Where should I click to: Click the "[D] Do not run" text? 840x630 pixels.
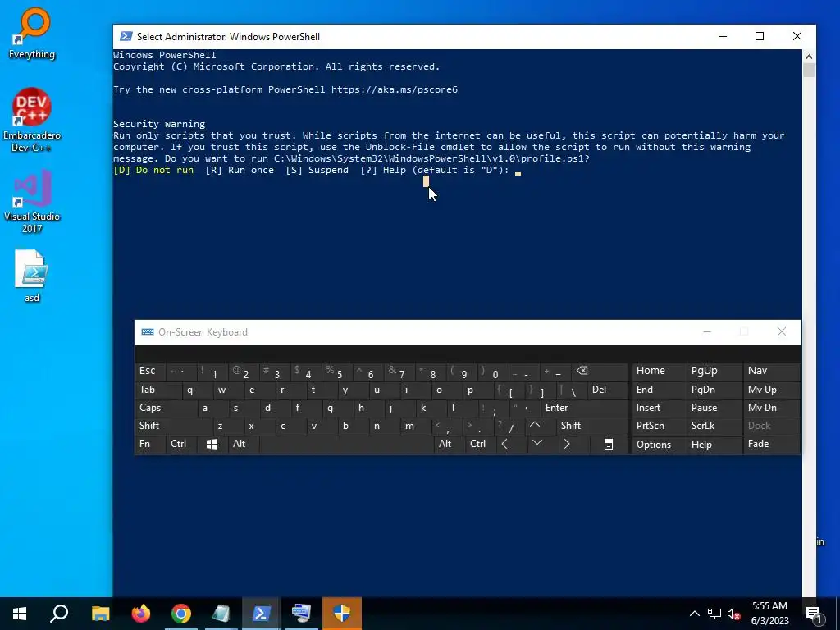(x=153, y=170)
